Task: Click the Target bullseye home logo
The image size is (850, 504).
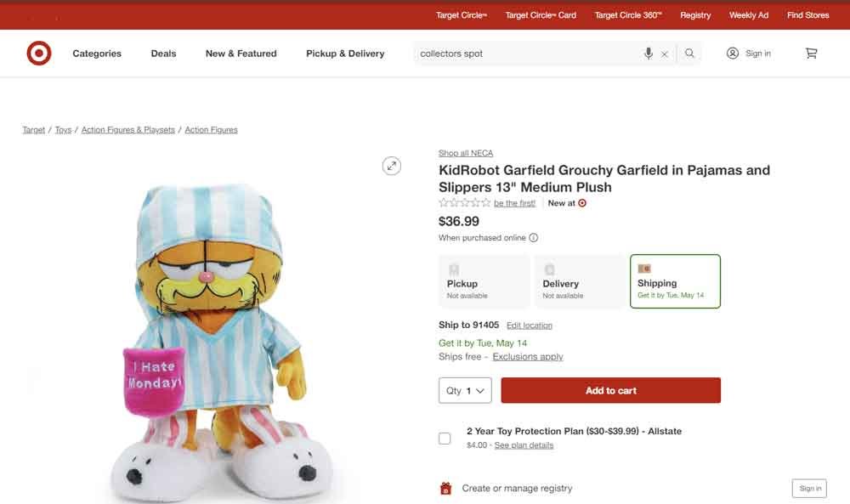Action: (38, 53)
